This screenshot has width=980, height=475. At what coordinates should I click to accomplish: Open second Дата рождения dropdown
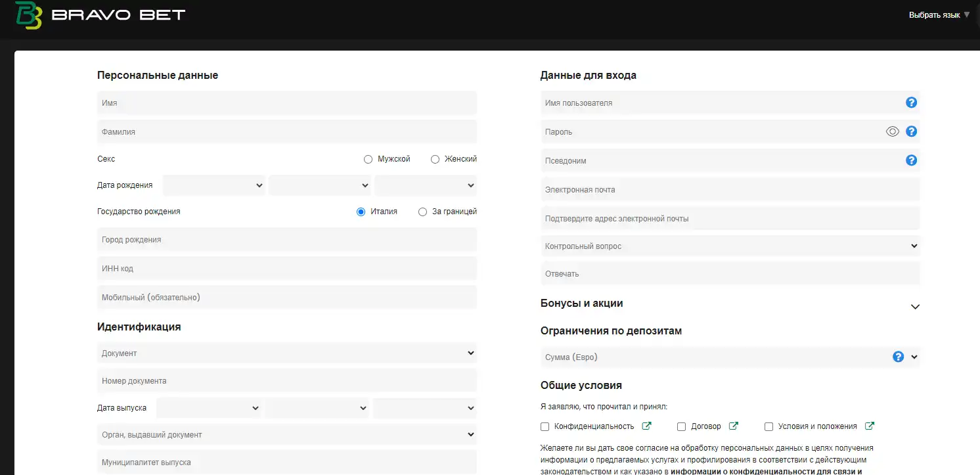point(320,185)
